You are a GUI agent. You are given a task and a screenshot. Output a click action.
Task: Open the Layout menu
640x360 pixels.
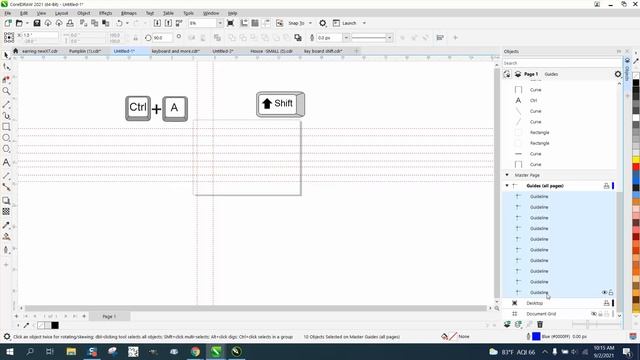point(62,13)
